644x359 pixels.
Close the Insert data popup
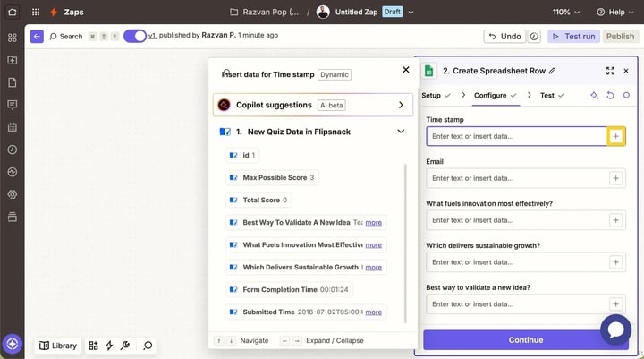tap(406, 70)
